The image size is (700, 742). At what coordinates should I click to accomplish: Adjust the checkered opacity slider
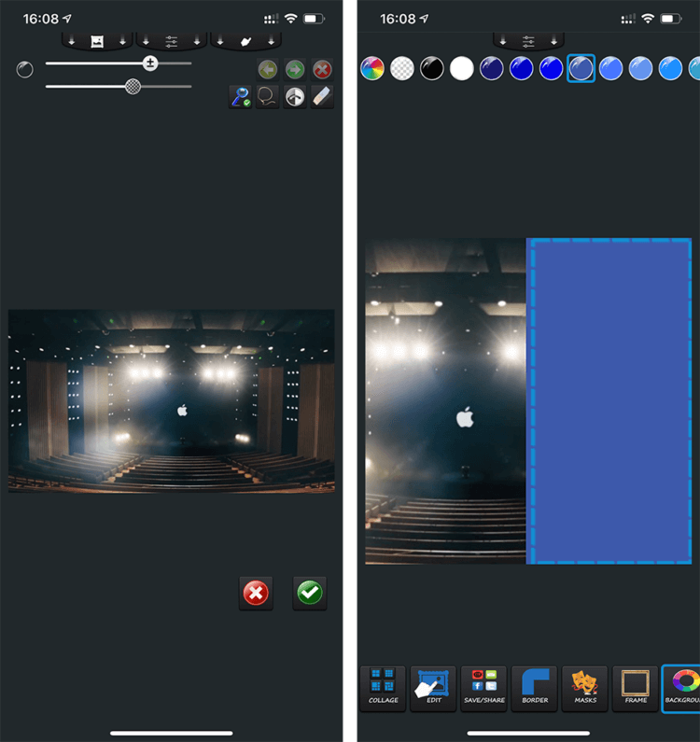pyautogui.click(x=133, y=87)
